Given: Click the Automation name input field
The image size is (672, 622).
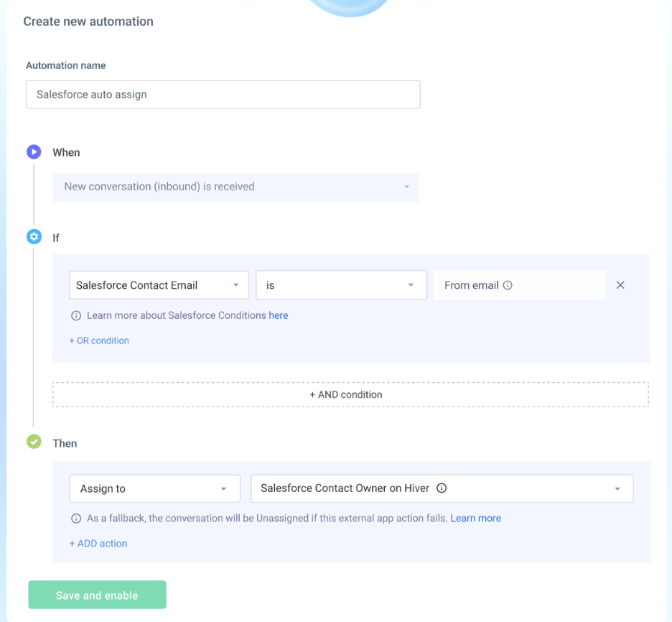Looking at the screenshot, I should (223, 94).
